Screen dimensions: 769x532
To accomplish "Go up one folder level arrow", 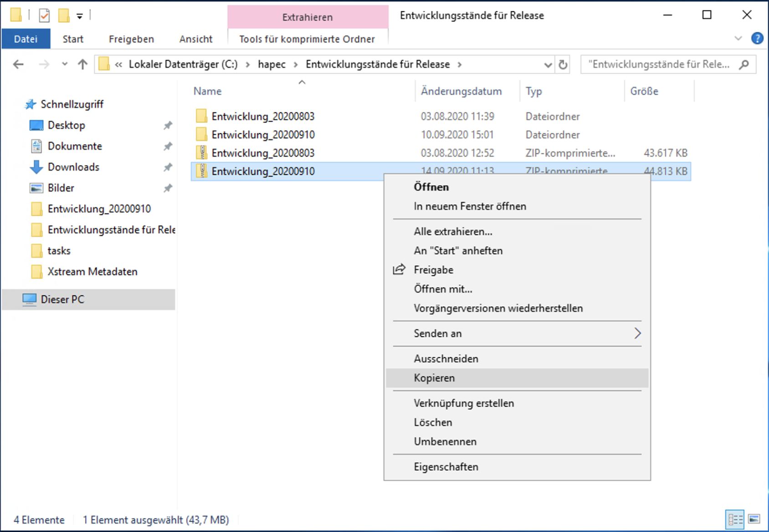I will coord(82,65).
